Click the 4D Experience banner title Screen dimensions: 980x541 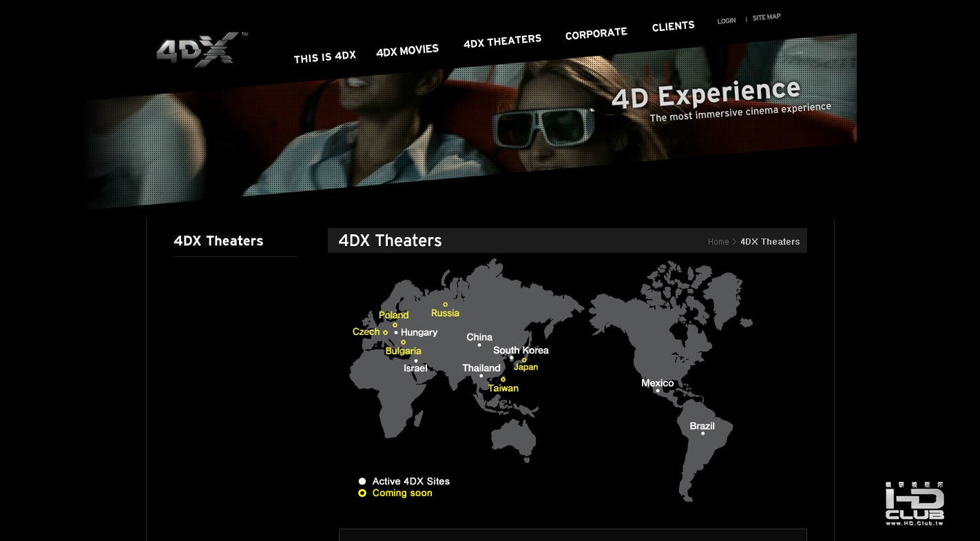(706, 94)
